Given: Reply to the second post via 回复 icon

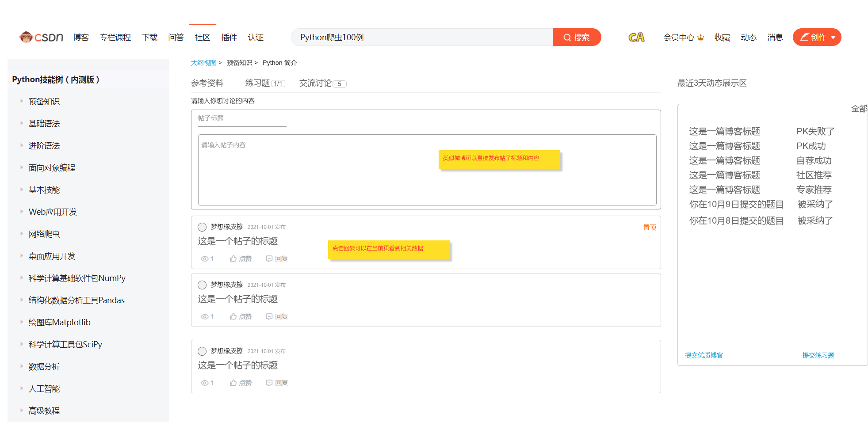Looking at the screenshot, I should [269, 317].
